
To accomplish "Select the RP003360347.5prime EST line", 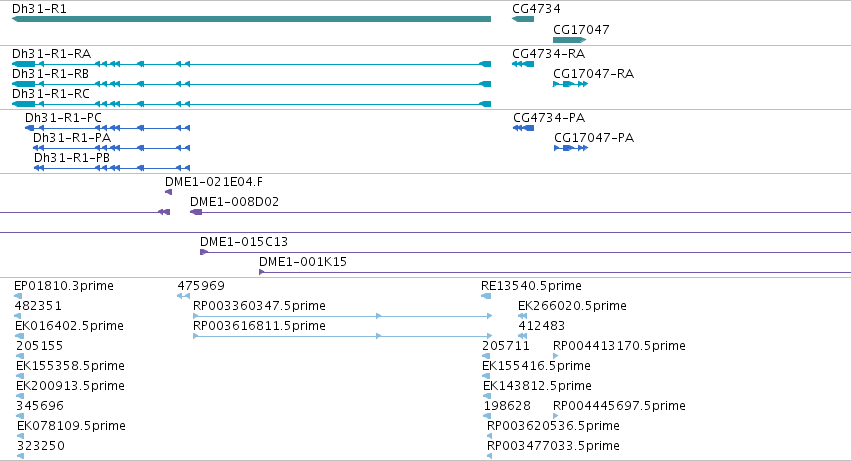I will (x=342, y=316).
